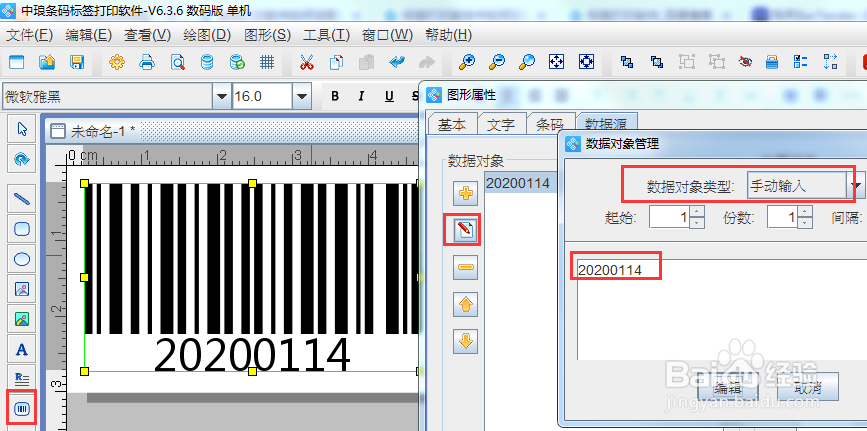The width and height of the screenshot is (867, 431).
Task: Move the data object up
Action: point(466,304)
